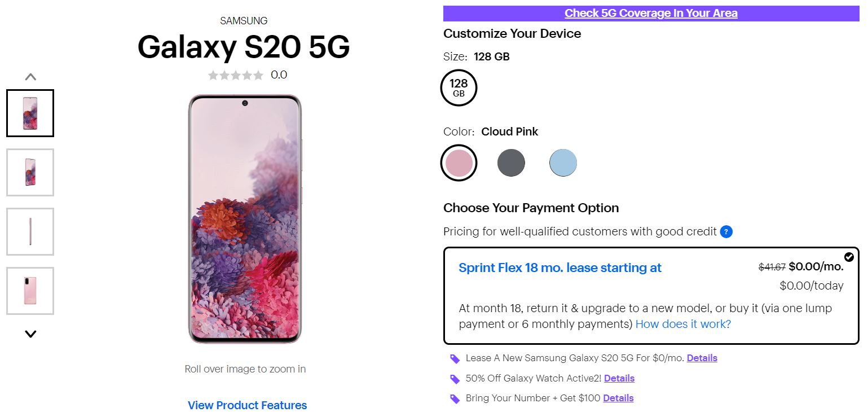The height and width of the screenshot is (412, 868).
Task: Open View Product Features link
Action: [247, 405]
